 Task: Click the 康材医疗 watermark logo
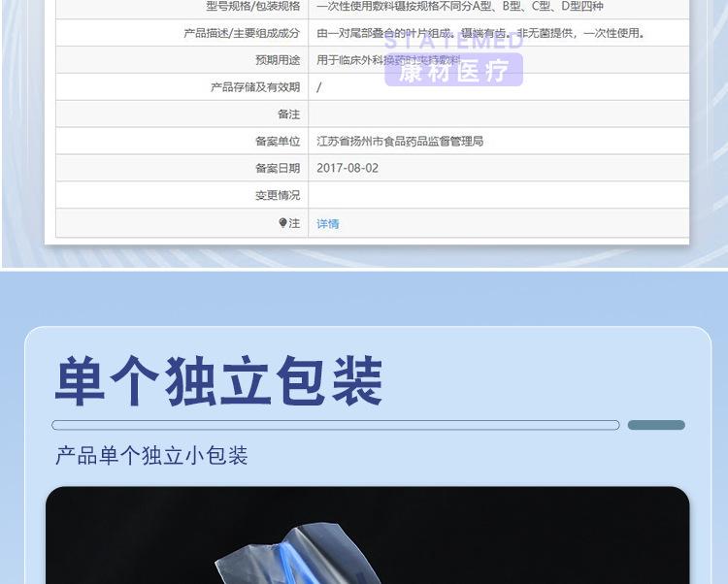453,71
